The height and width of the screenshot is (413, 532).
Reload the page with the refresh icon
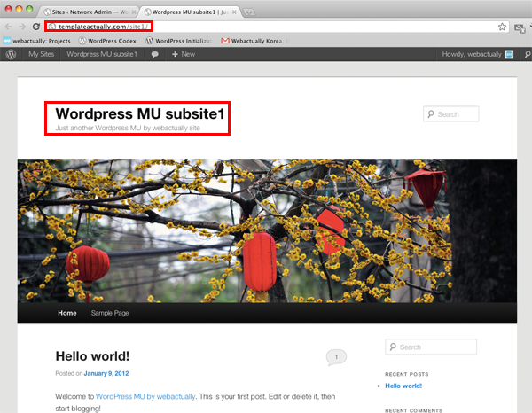pyautogui.click(x=36, y=27)
